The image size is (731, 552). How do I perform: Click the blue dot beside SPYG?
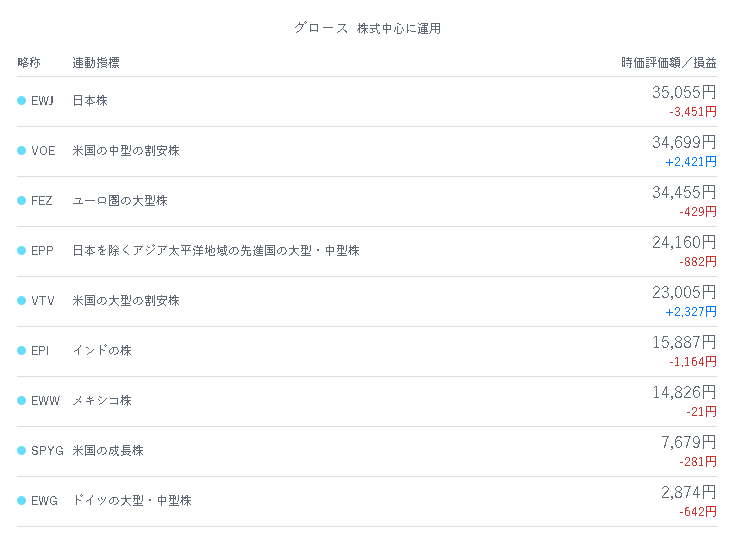(x=21, y=450)
